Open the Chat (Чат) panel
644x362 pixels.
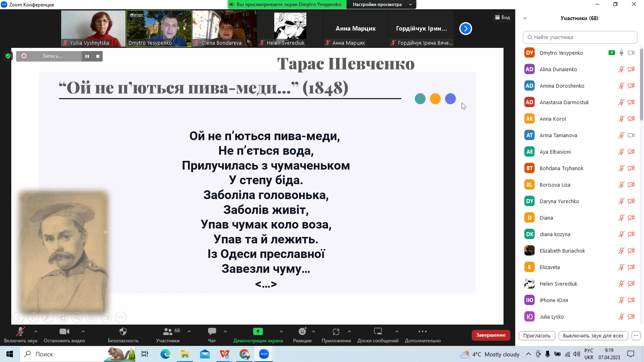coord(212,331)
